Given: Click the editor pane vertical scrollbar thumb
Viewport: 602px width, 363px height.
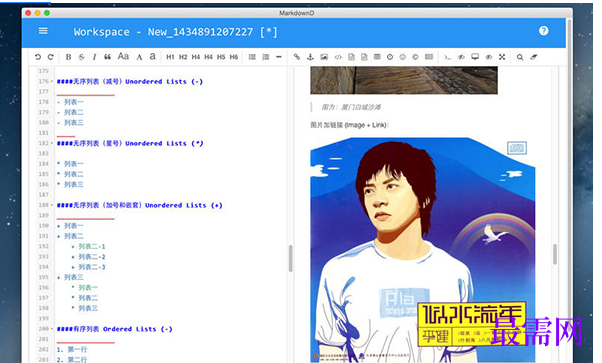Looking at the screenshot, I should 290,258.
